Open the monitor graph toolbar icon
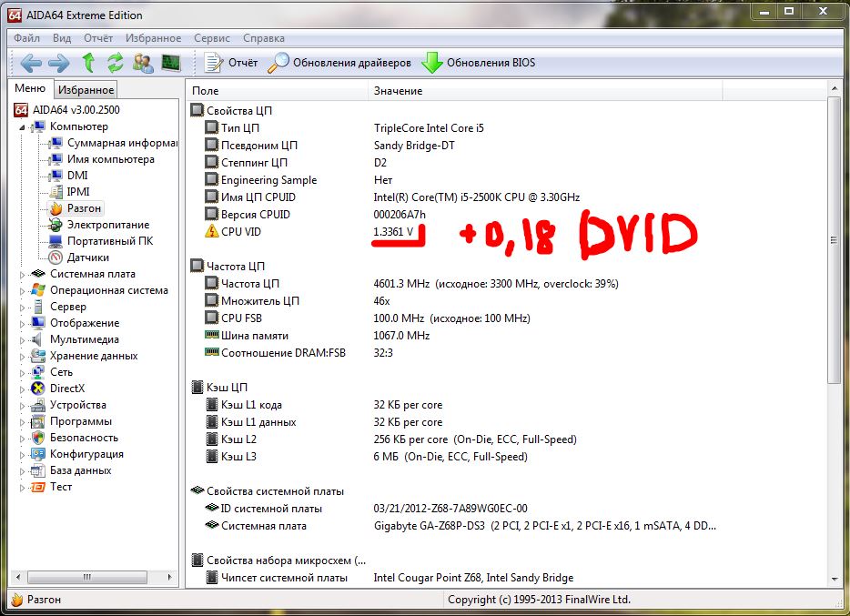 171,63
